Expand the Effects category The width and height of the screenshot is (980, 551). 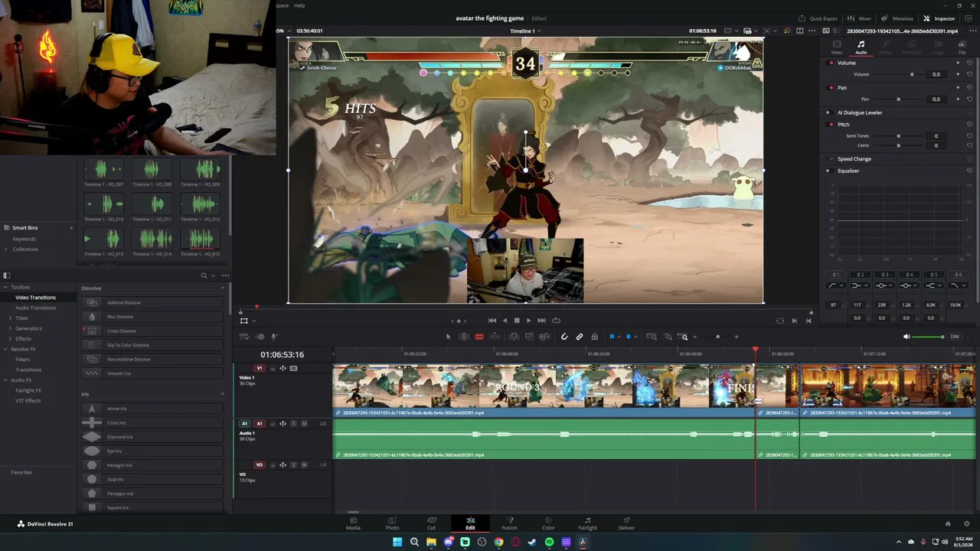pos(11,339)
